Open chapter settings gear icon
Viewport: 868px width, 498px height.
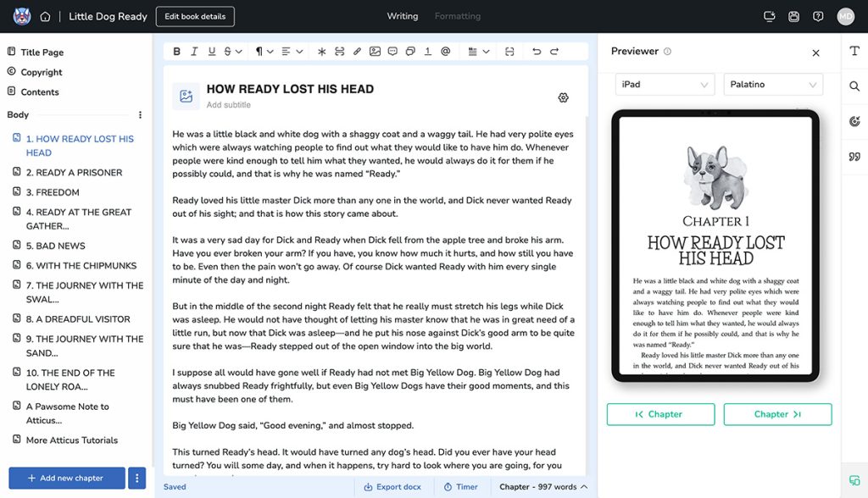tap(563, 98)
